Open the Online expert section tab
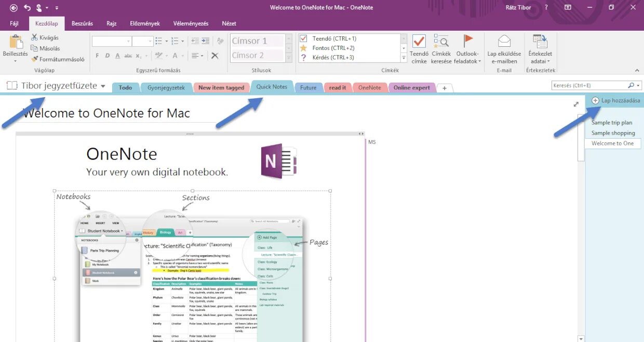This screenshot has width=644, height=342. pyautogui.click(x=411, y=87)
